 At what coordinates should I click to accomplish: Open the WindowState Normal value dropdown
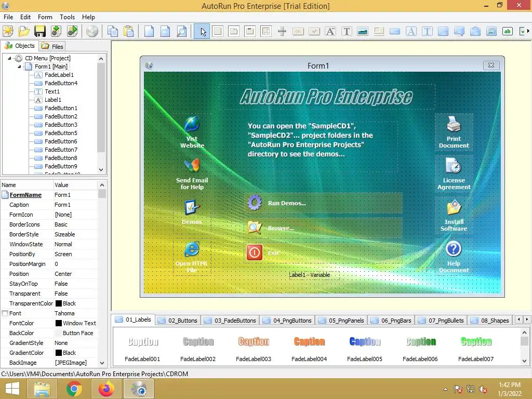click(x=75, y=244)
